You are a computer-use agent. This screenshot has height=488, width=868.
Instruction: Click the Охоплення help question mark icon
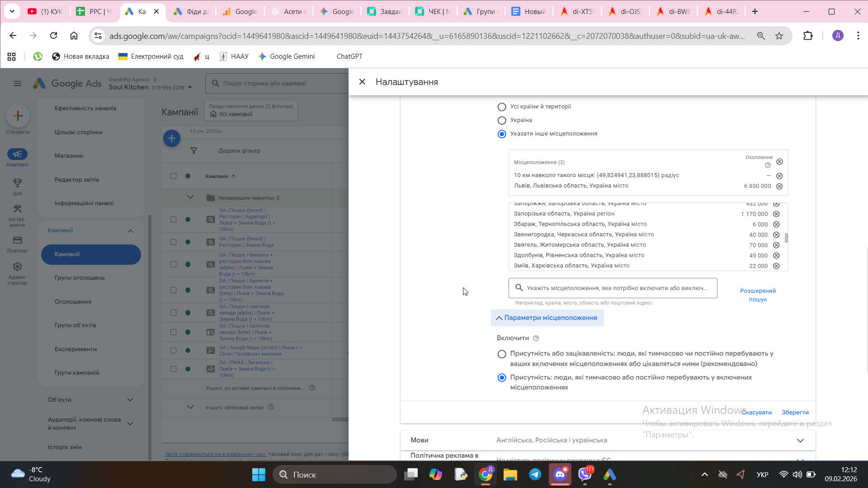click(x=768, y=165)
